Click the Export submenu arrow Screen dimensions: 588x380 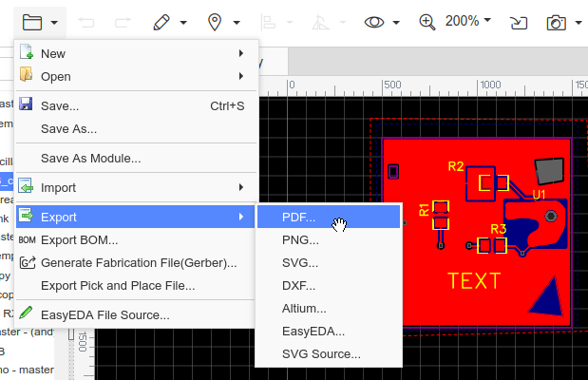tap(241, 217)
